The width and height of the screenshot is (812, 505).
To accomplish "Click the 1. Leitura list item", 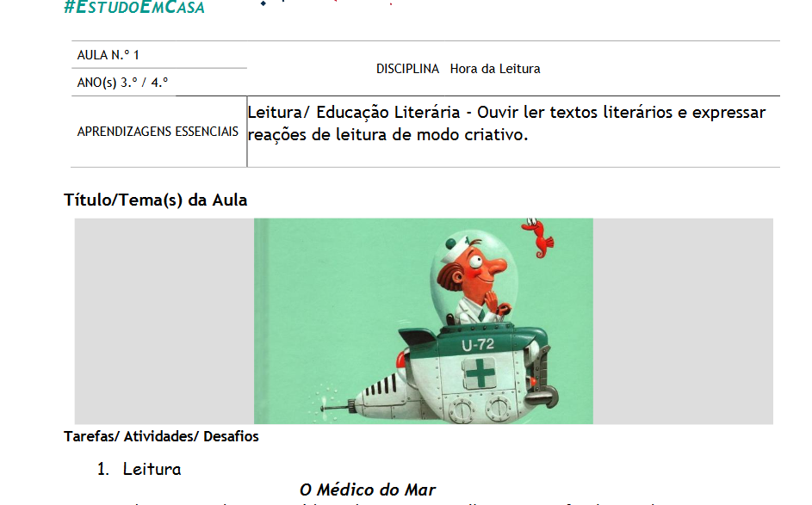I will coord(139,470).
